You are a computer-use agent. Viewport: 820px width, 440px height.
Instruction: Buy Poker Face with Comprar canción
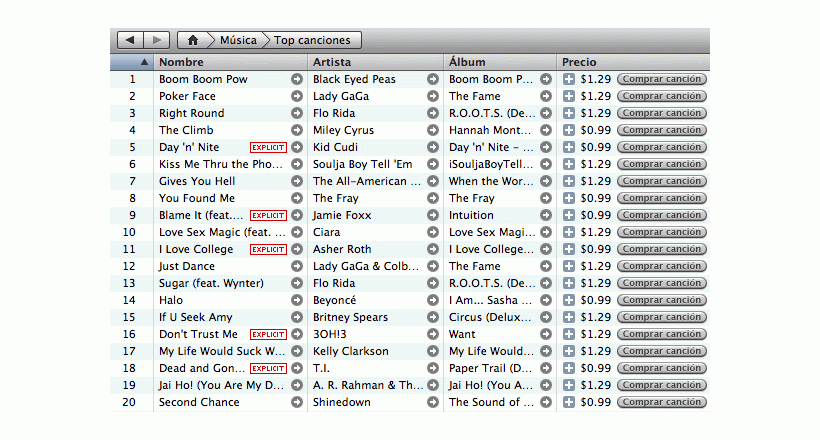(662, 96)
